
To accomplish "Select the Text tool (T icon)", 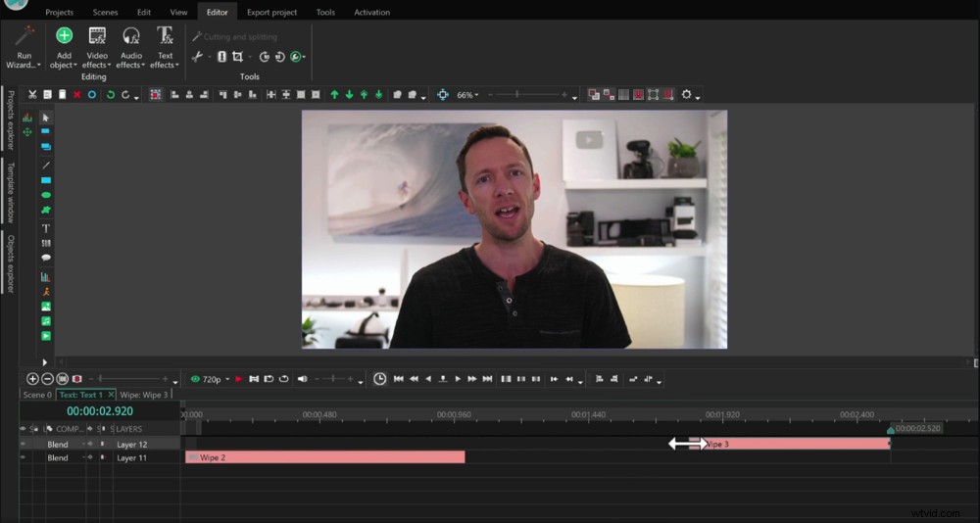I will (46, 228).
